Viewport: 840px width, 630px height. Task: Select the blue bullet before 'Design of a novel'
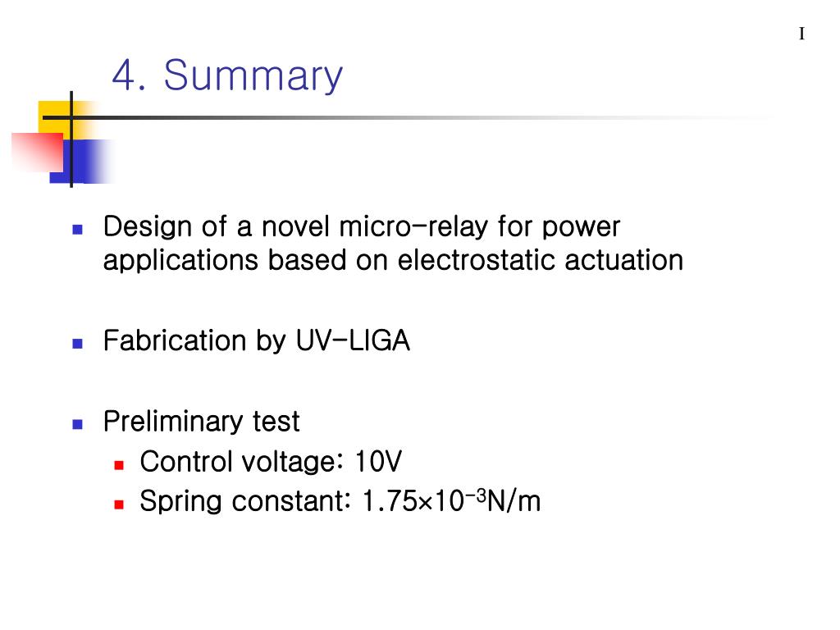[78, 230]
